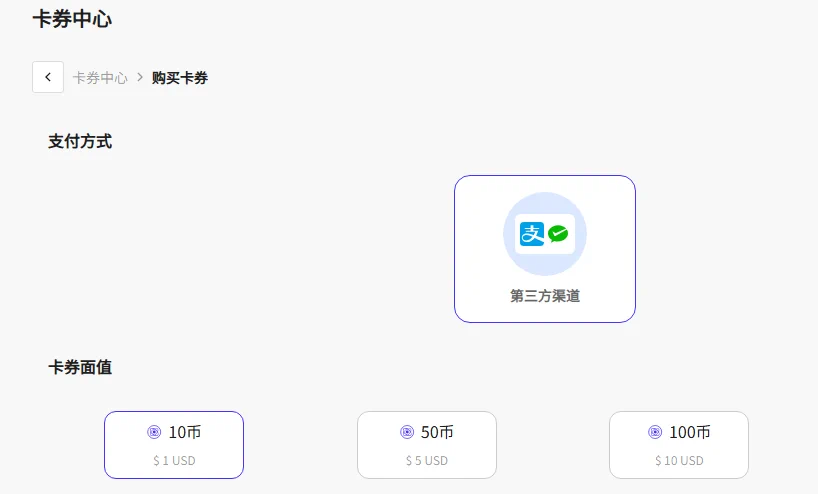
Task: Click the coin icon beside 10币
Action: [154, 432]
